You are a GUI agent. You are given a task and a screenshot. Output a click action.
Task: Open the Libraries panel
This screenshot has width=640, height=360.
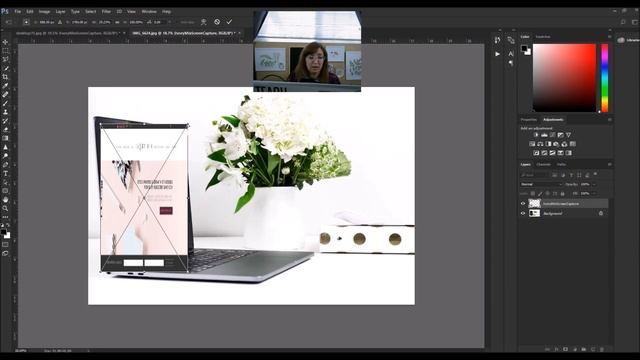(628, 40)
